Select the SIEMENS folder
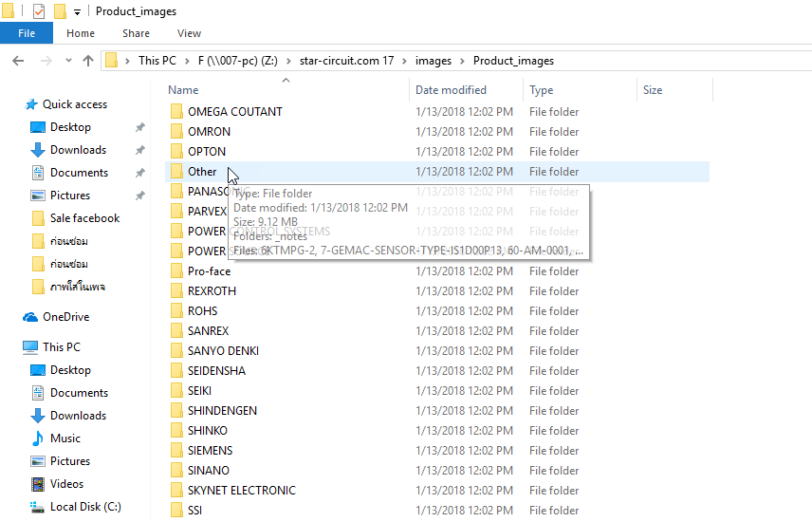This screenshot has height=522, width=812. 210,451
